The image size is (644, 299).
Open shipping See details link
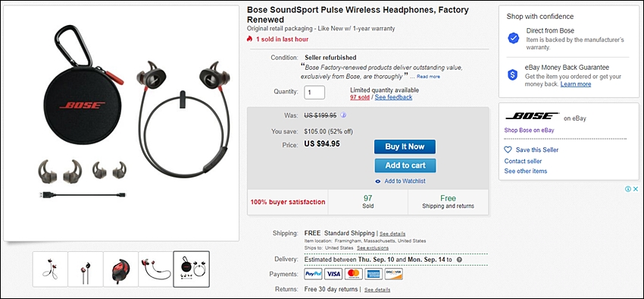tap(392, 234)
